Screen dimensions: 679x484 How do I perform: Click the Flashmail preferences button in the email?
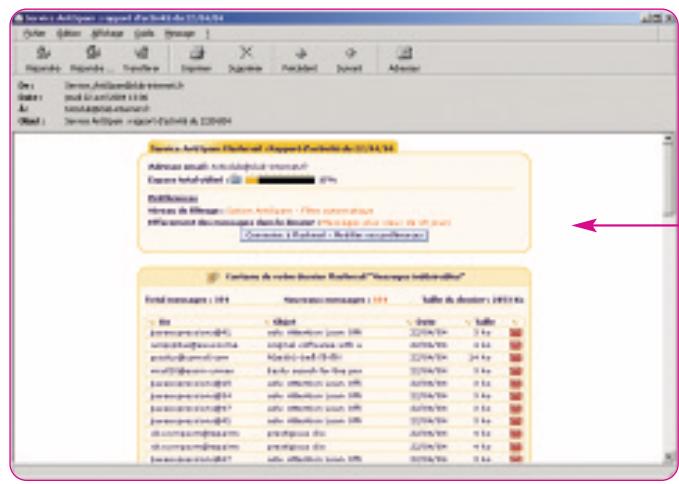[335, 235]
